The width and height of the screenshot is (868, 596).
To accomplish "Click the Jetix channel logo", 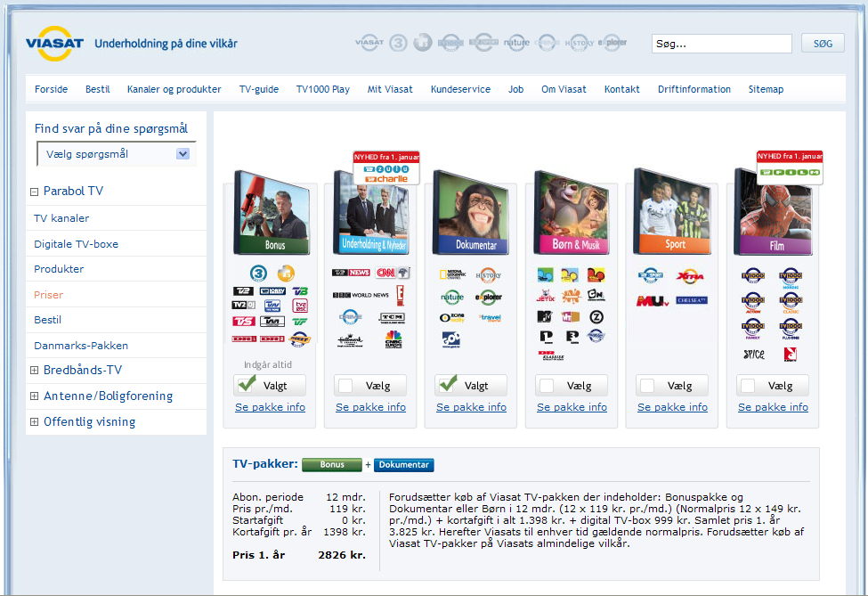I will (x=546, y=295).
